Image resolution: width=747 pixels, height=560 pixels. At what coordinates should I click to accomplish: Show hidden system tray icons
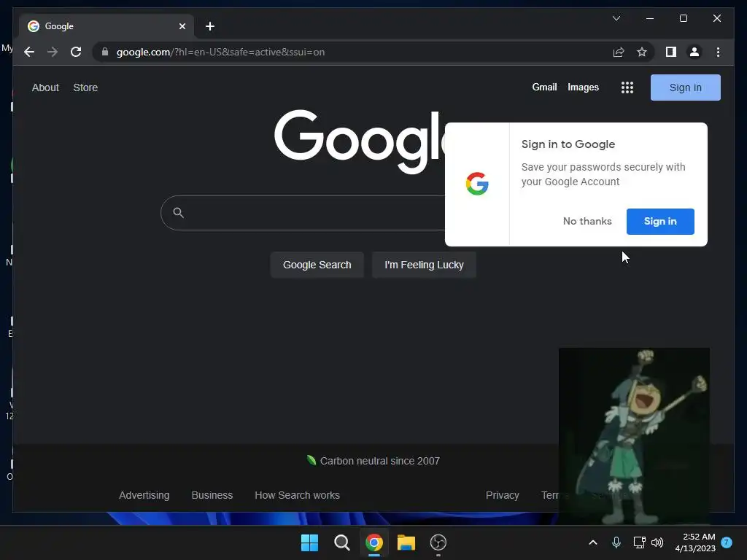tap(593, 542)
